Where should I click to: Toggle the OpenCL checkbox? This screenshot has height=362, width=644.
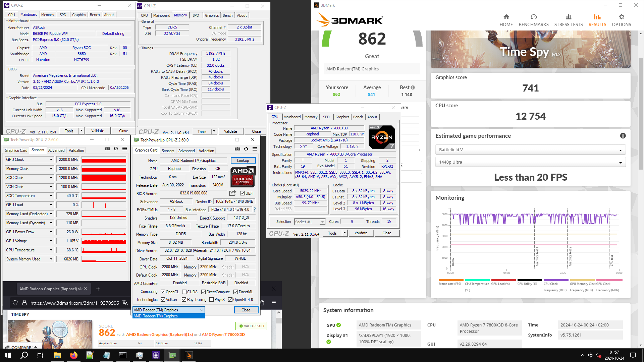coord(163,292)
